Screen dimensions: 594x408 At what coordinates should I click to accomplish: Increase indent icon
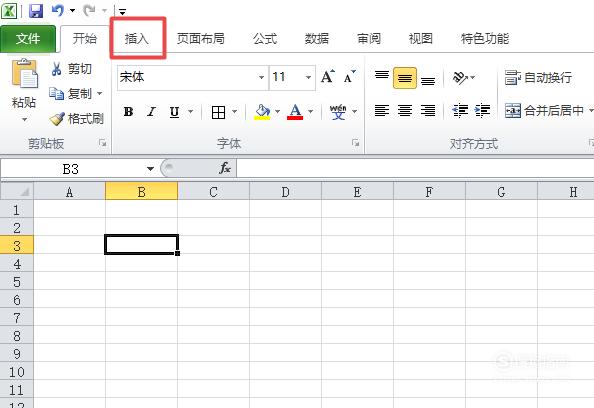click(x=483, y=111)
